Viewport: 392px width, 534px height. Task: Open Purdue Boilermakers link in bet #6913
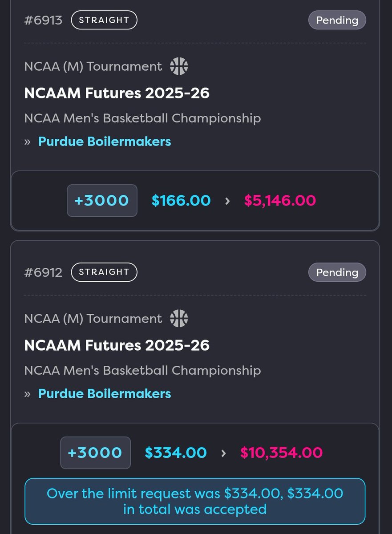[105, 142]
